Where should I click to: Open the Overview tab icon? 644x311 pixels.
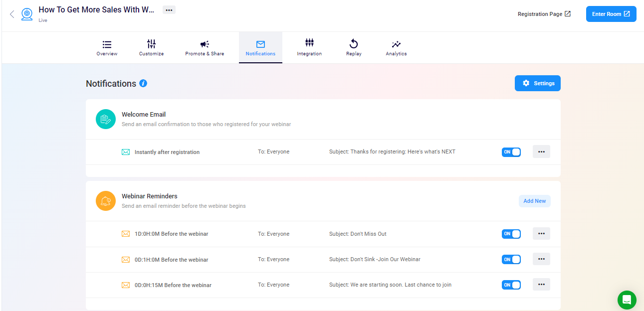[x=106, y=43]
